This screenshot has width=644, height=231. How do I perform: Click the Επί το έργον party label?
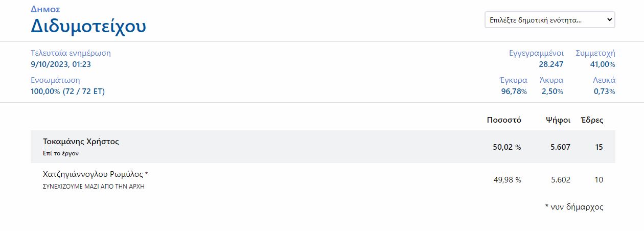click(x=61, y=153)
